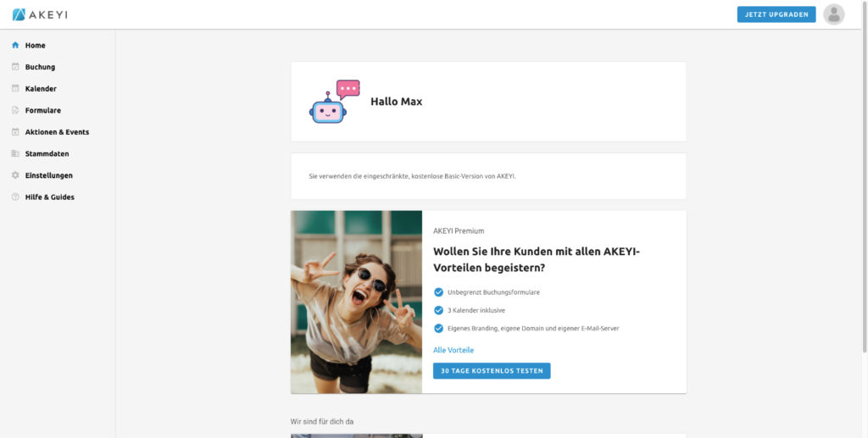Click the Stammdaten icon in sidebar

click(x=15, y=153)
